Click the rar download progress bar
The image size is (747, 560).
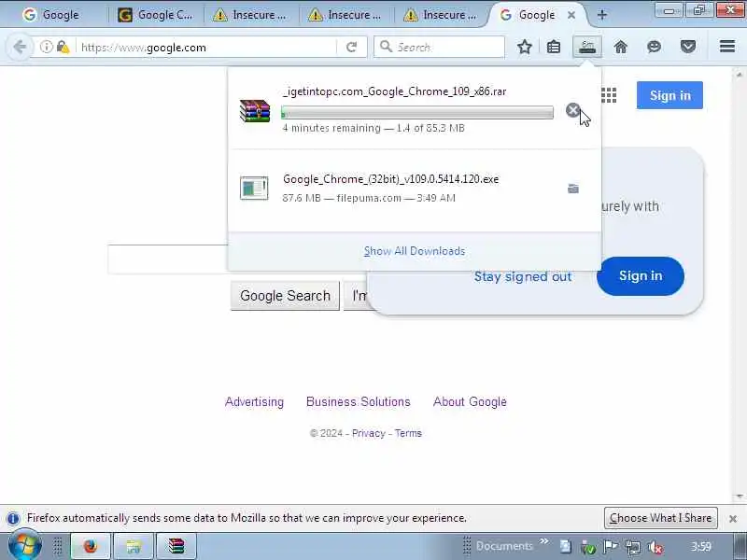pos(417,112)
